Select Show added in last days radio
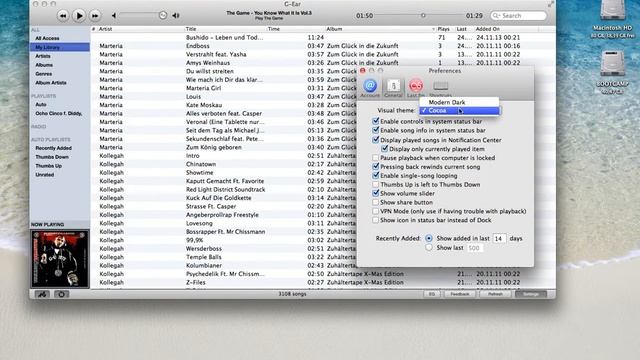The height and width of the screenshot is (360, 640). (x=429, y=238)
